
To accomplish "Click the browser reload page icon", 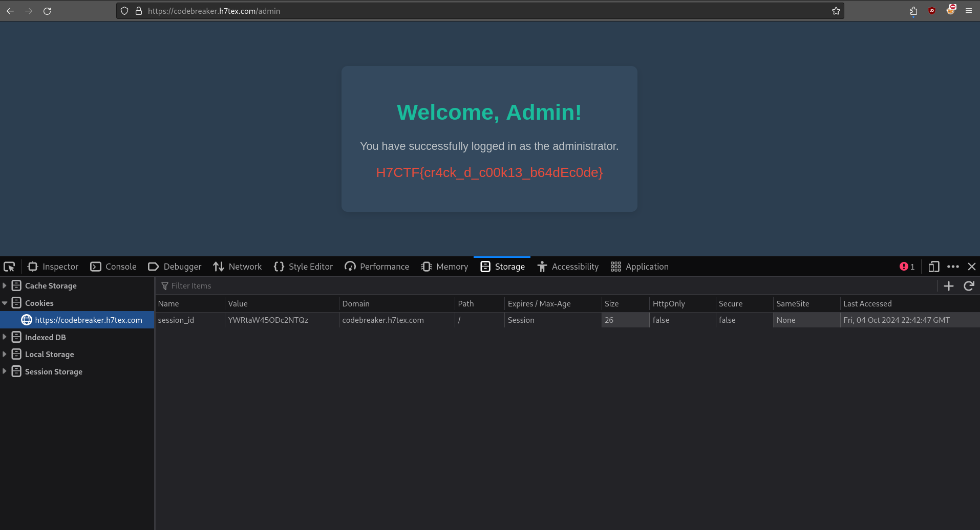I will [47, 11].
